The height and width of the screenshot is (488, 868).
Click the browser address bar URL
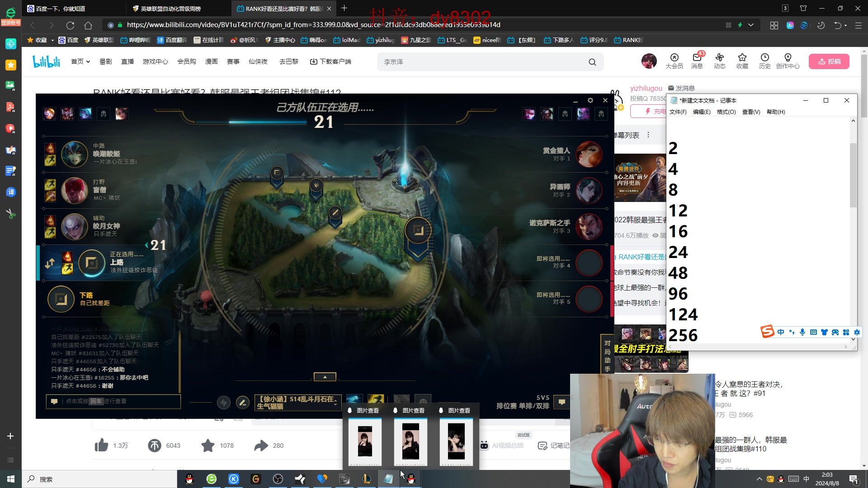(x=313, y=25)
